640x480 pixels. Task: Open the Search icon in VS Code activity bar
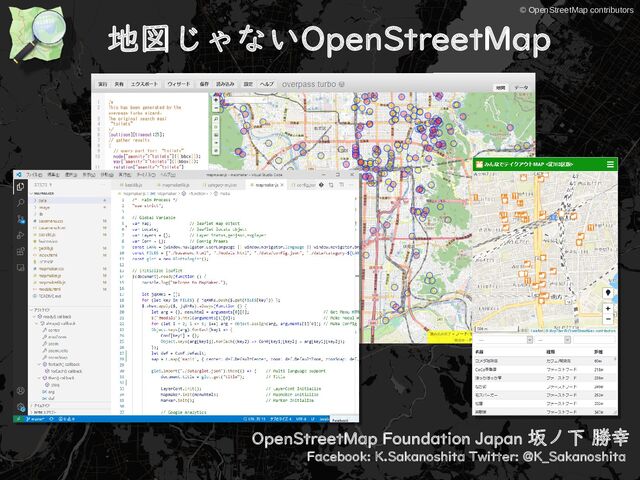point(20,203)
